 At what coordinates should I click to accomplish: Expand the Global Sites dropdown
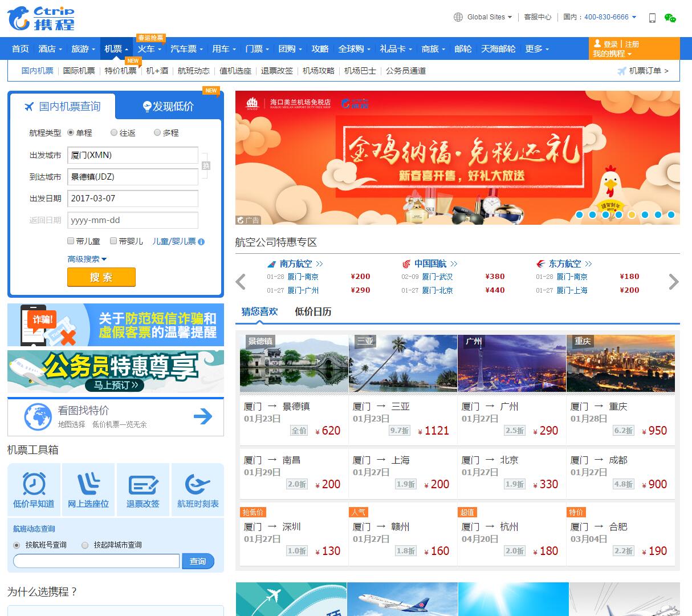coord(489,17)
